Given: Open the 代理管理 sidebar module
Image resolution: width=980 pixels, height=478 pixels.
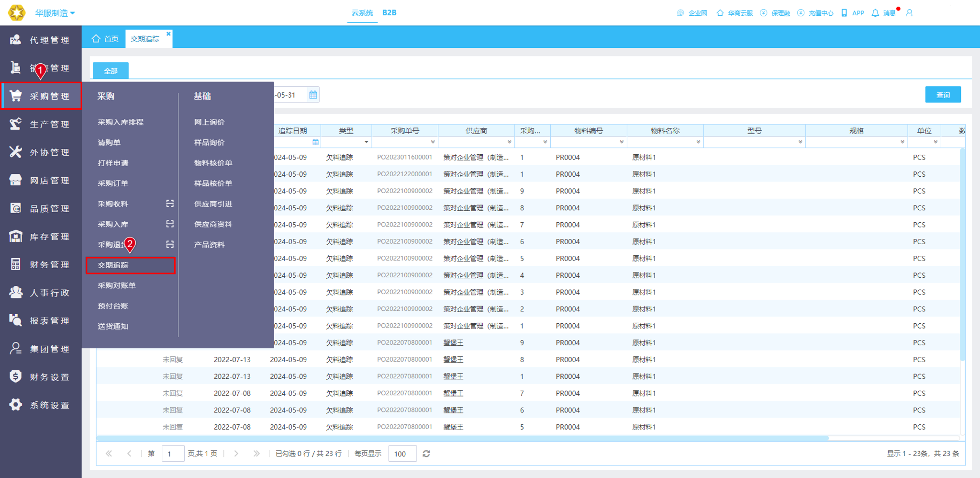Looking at the screenshot, I should [41, 40].
